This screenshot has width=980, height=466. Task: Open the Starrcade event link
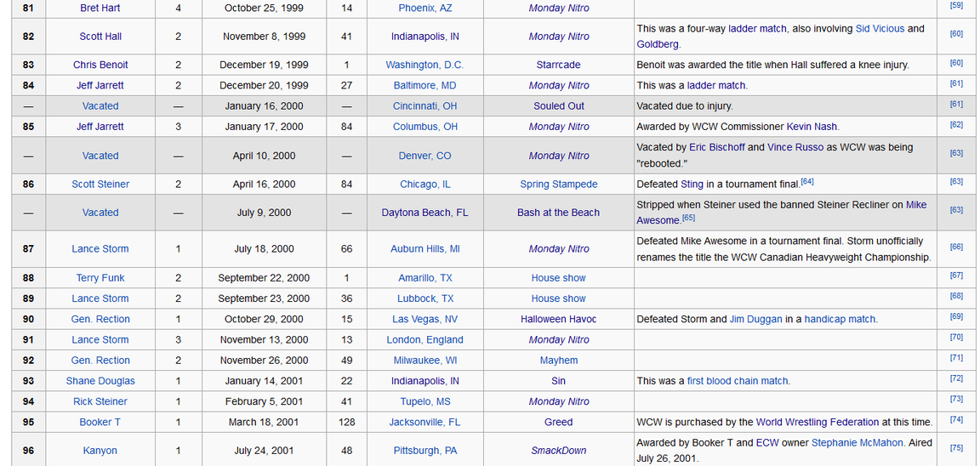[559, 65]
